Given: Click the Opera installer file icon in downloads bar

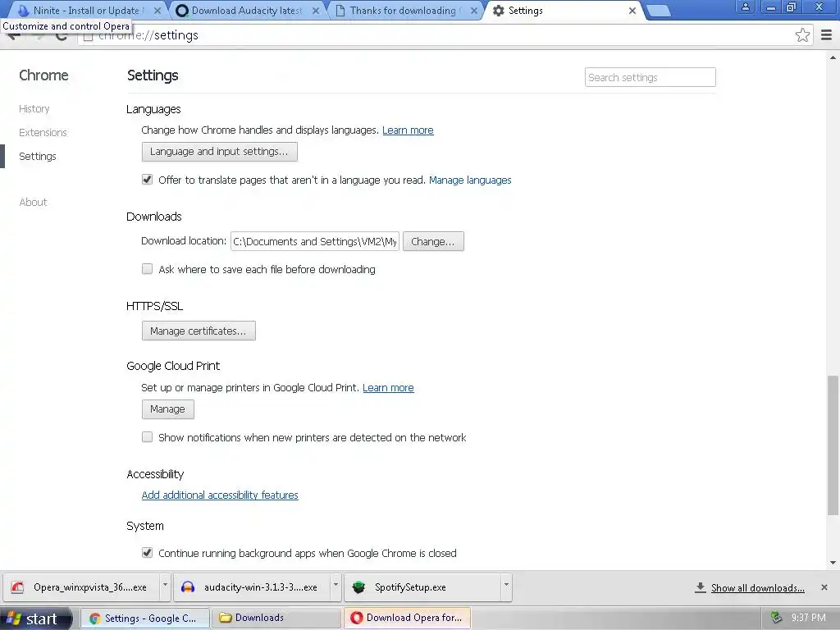Looking at the screenshot, I should coord(17,587).
